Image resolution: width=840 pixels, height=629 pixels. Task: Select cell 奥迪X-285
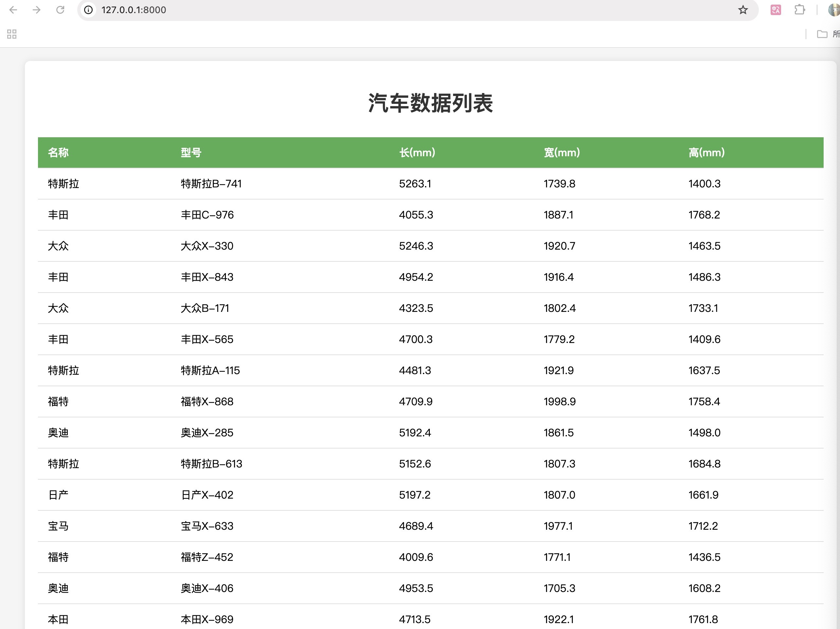tap(207, 433)
